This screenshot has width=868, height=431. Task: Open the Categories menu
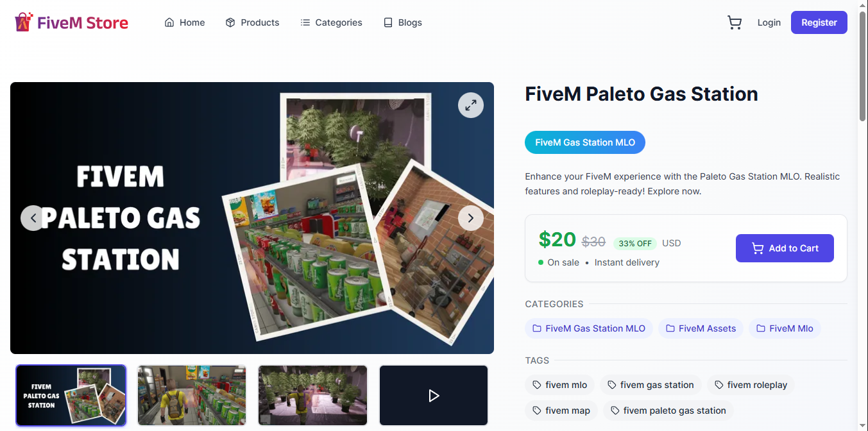point(331,22)
